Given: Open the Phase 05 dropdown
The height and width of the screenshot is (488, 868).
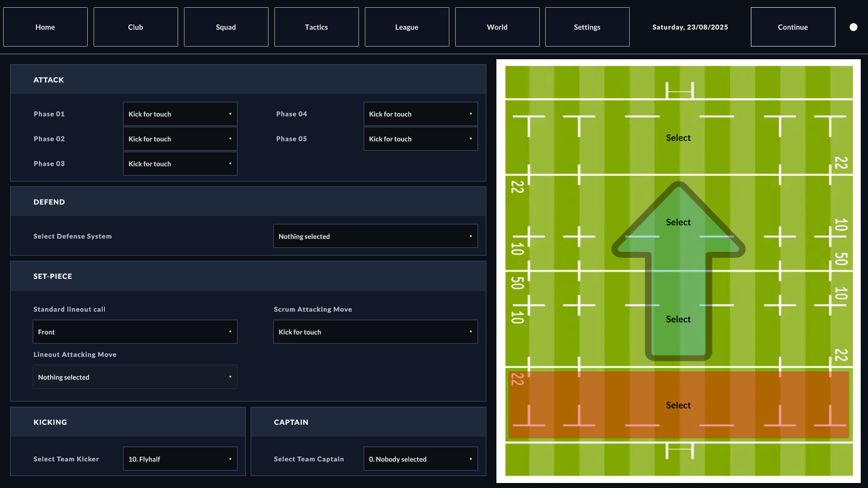Looking at the screenshot, I should (x=420, y=139).
